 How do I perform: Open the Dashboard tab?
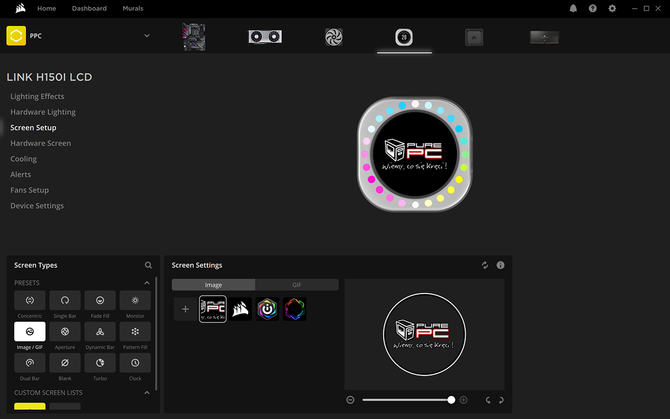pos(89,8)
